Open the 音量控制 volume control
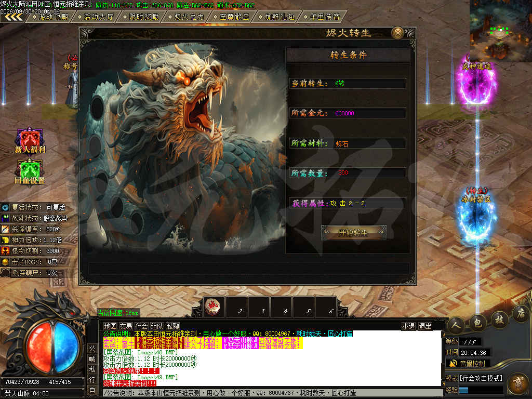532x399 pixels. 468,364
